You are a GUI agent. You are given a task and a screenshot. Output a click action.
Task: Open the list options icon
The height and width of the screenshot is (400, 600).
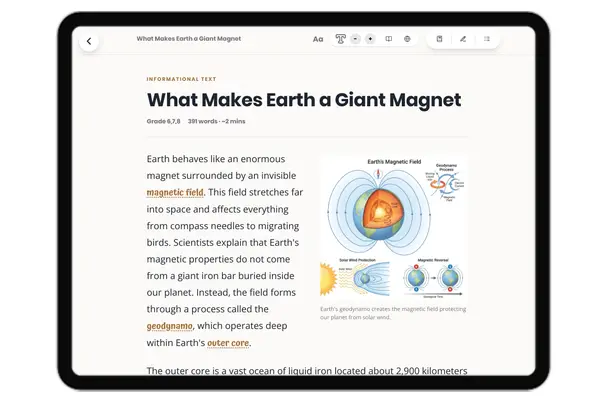pyautogui.click(x=487, y=39)
